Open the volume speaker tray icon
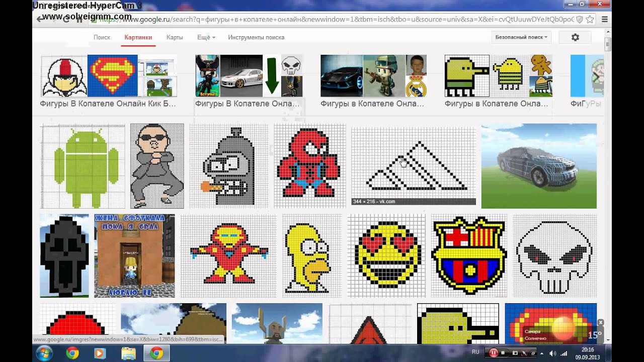Screen dimensions: 644x362 (x=553, y=353)
